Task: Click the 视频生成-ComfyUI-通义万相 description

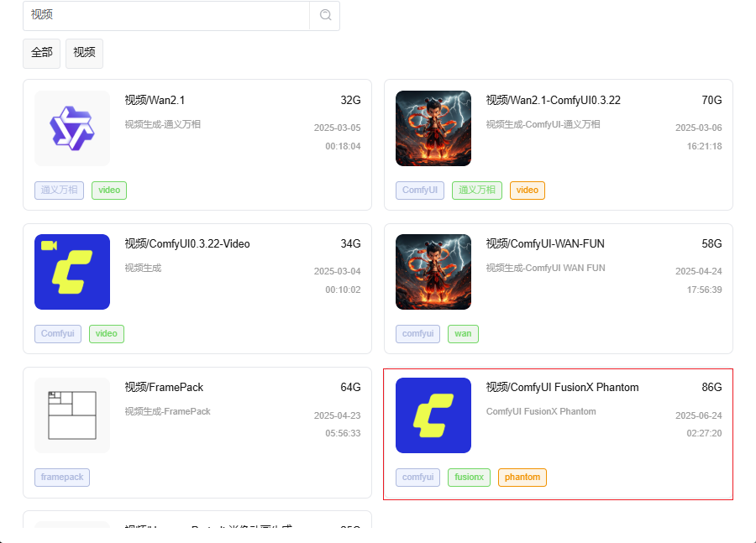Action: [543, 124]
